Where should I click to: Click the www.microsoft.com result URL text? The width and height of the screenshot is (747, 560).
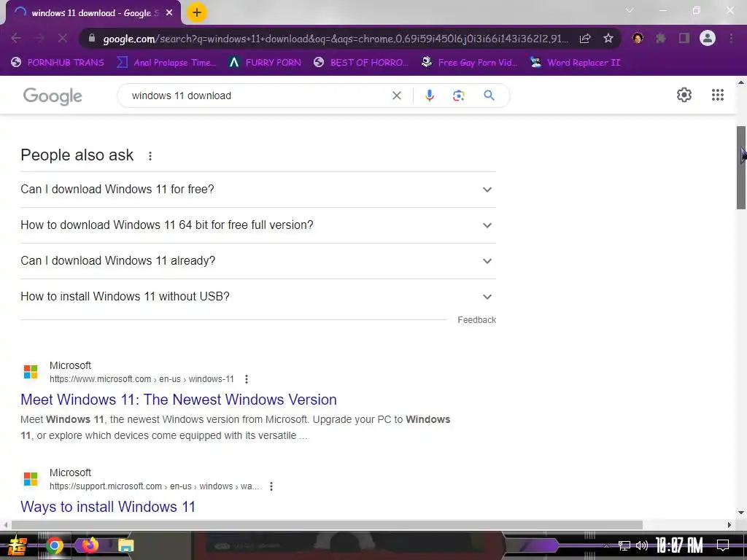pos(142,379)
